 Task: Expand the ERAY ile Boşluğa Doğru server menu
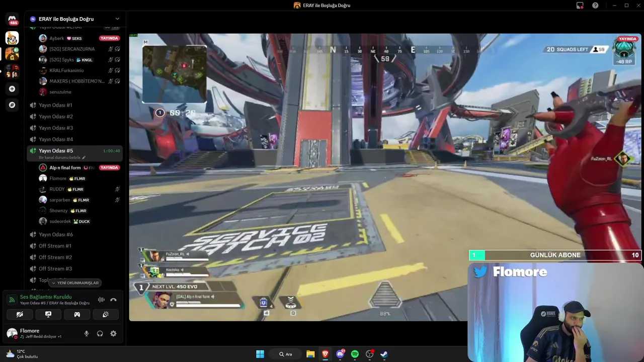(75, 19)
